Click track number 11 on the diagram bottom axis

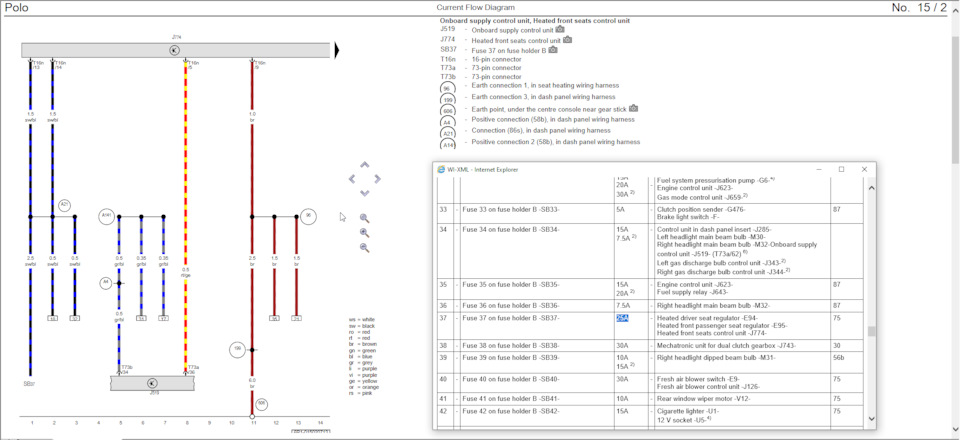click(x=253, y=423)
